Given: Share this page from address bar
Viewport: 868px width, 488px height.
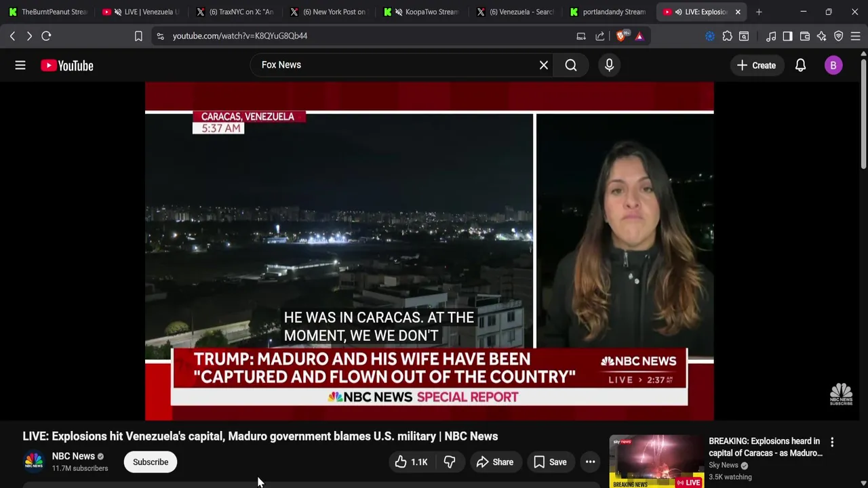Looking at the screenshot, I should [x=600, y=36].
